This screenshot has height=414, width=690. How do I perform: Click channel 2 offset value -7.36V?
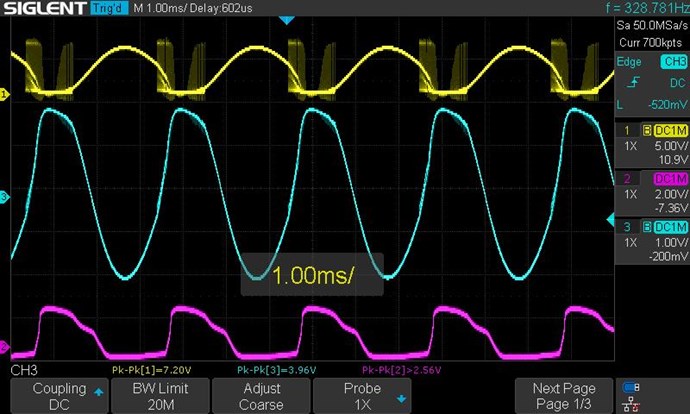(671, 208)
